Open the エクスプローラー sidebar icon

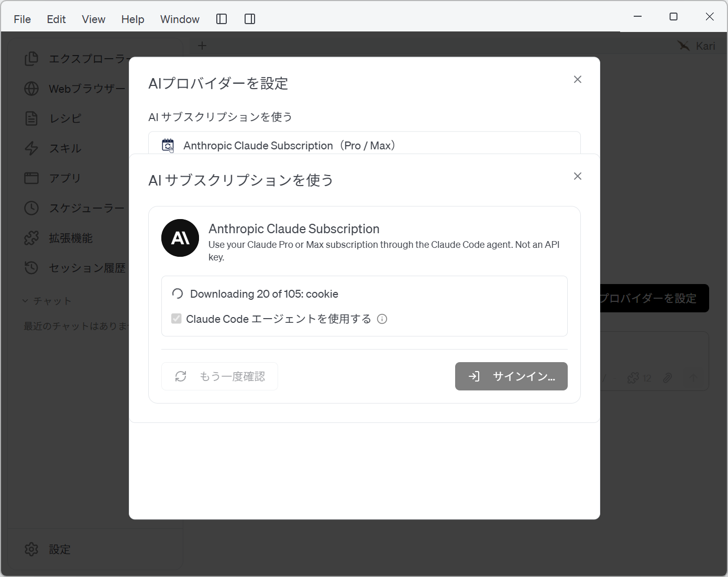tap(31, 59)
